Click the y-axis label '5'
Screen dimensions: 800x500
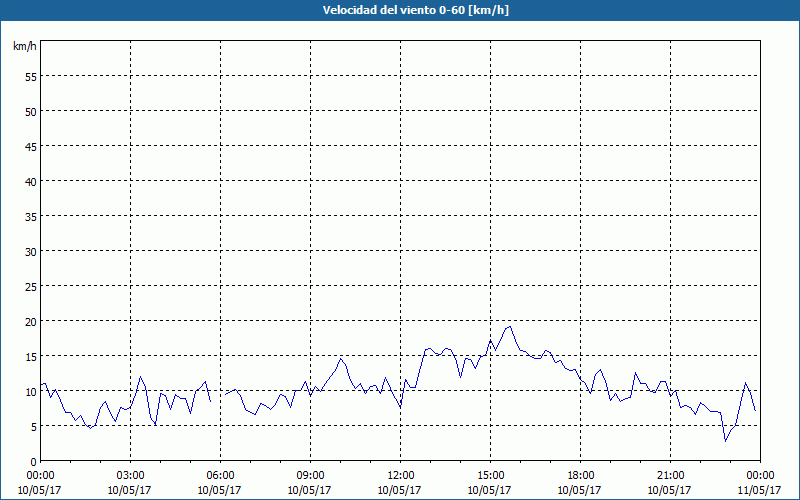click(34, 426)
